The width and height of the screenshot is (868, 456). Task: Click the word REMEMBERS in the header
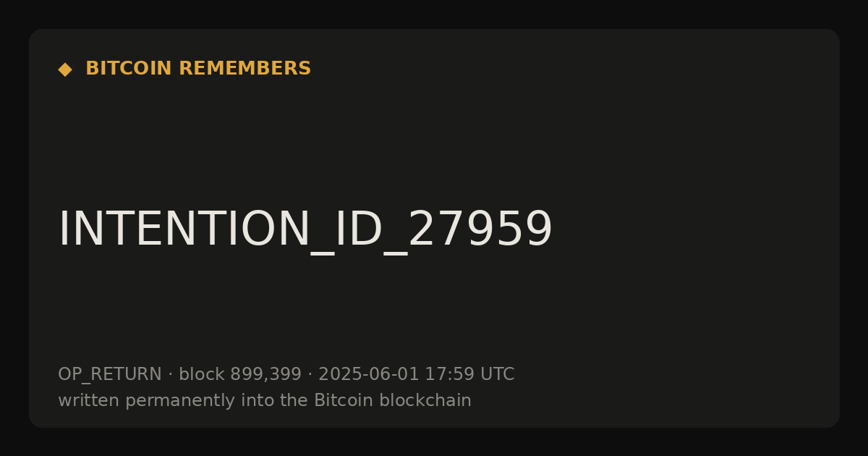245,69
